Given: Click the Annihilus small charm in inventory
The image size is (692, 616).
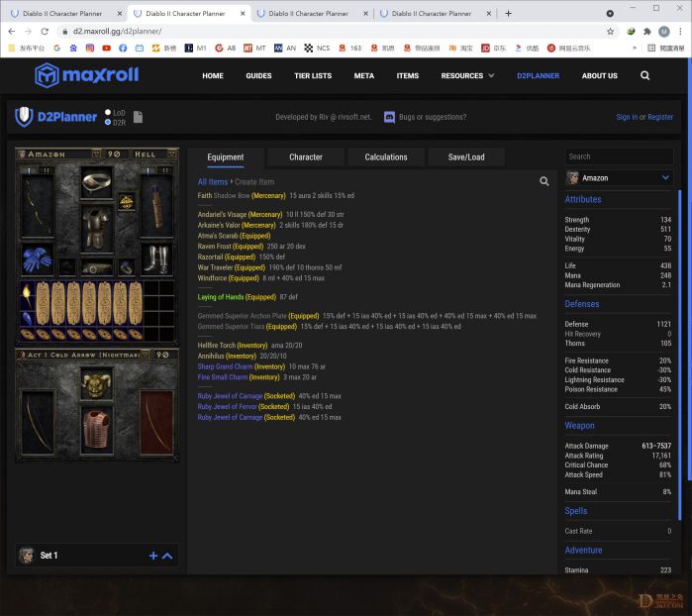Looking at the screenshot, I should click(x=28, y=318).
